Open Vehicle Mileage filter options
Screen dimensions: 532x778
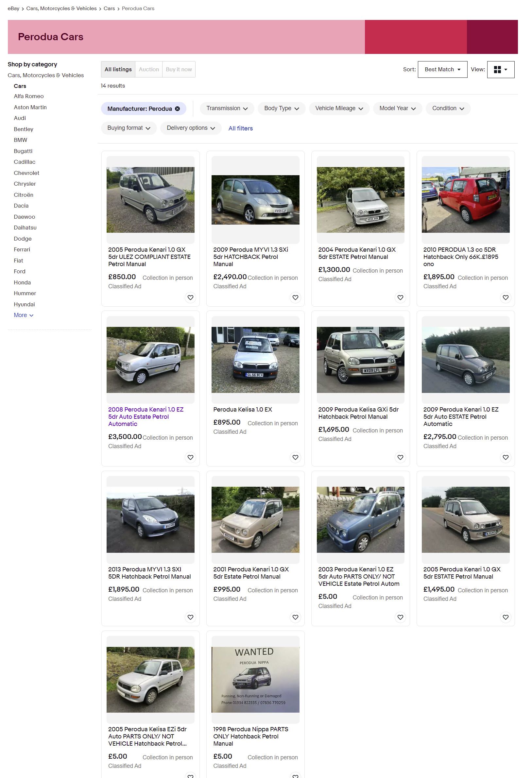click(x=339, y=109)
